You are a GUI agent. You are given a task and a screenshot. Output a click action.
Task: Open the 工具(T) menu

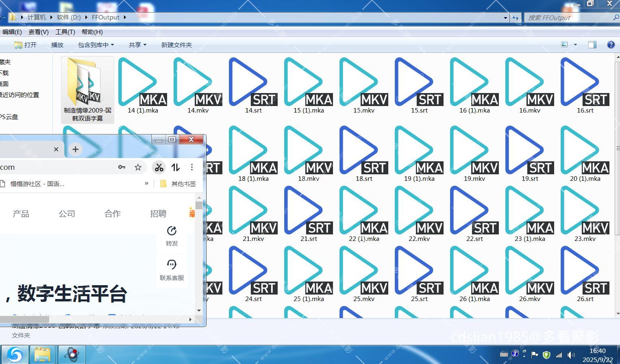(65, 32)
